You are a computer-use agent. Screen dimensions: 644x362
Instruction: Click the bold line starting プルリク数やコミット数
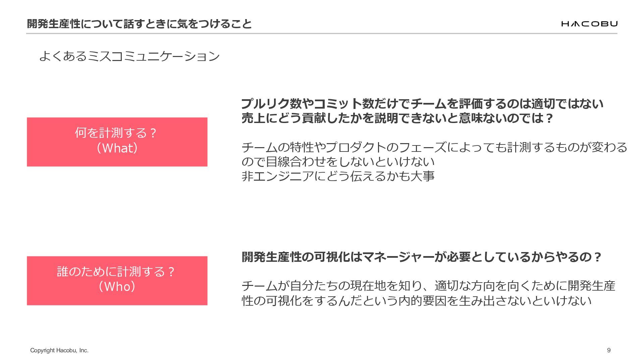click(x=422, y=104)
